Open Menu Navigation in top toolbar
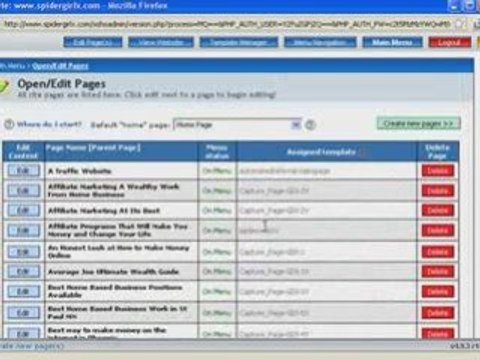The width and height of the screenshot is (480, 360). pyautogui.click(x=320, y=42)
